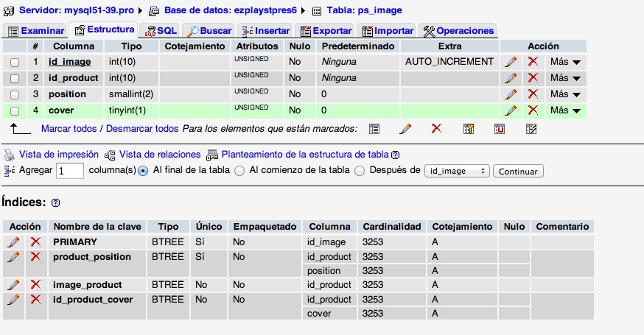The image size is (644, 335).
Task: Add unique index icon for marked columns
Action: pyautogui.click(x=500, y=129)
